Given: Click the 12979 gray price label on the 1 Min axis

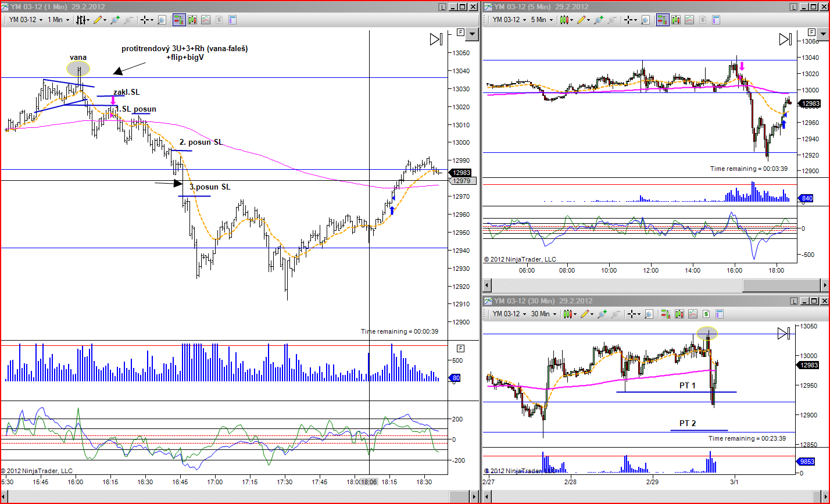Looking at the screenshot, I should (463, 181).
